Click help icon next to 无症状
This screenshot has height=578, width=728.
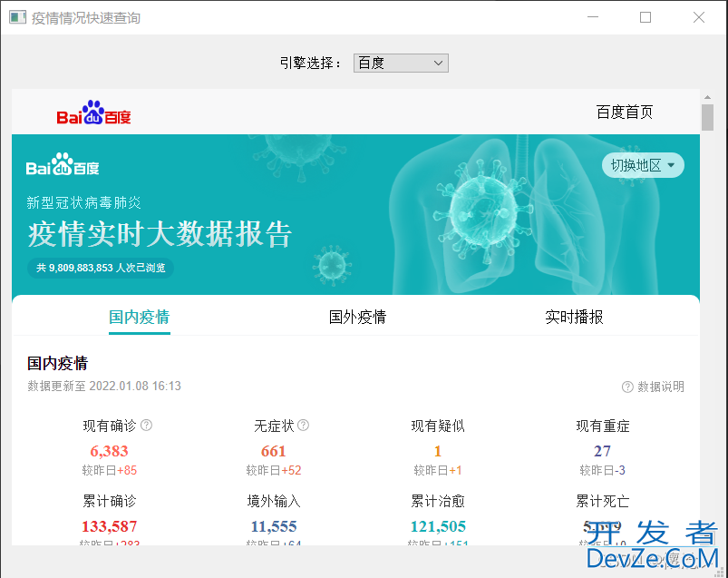(x=303, y=425)
